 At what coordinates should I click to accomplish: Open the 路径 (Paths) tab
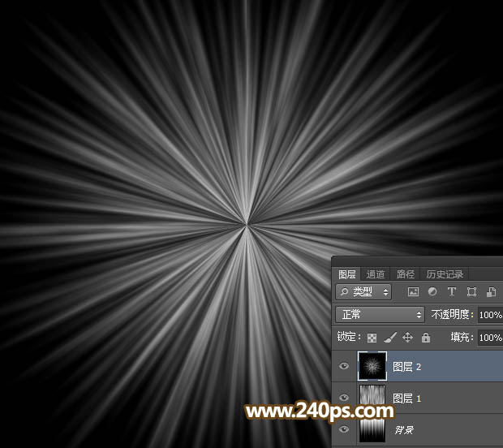pos(405,274)
